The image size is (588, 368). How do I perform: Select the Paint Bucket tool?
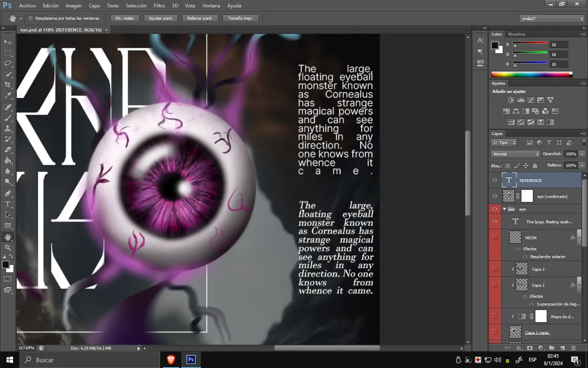[x=8, y=161]
